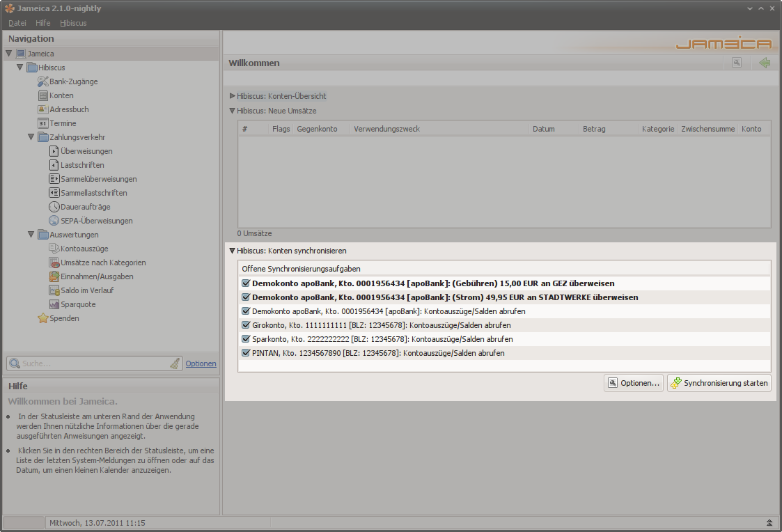
Task: Click the Saldo im Verlauf chart icon
Action: pos(54,290)
